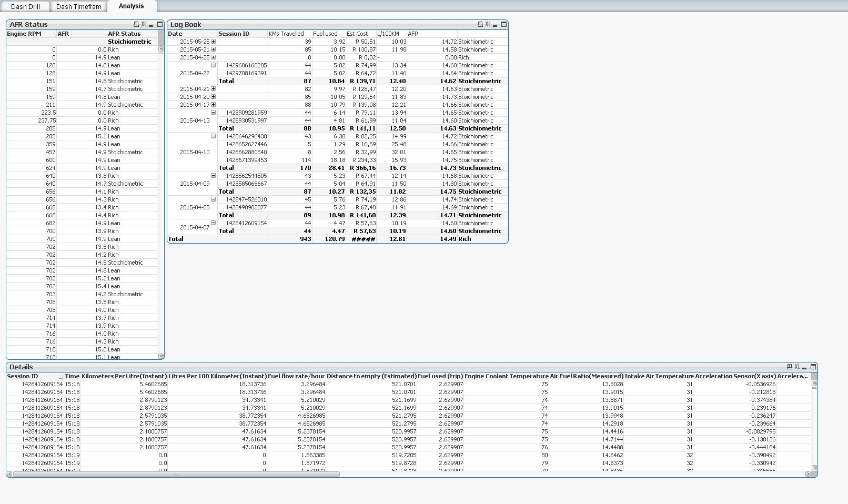Image resolution: width=848 pixels, height=504 pixels.
Task: Export Log Book to Excel via XL icon
Action: point(488,25)
